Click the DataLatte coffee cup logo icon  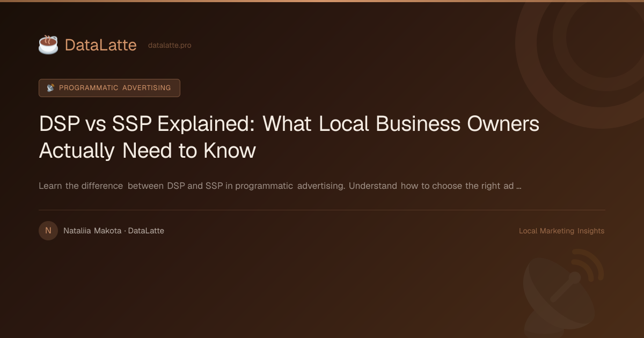coord(48,45)
